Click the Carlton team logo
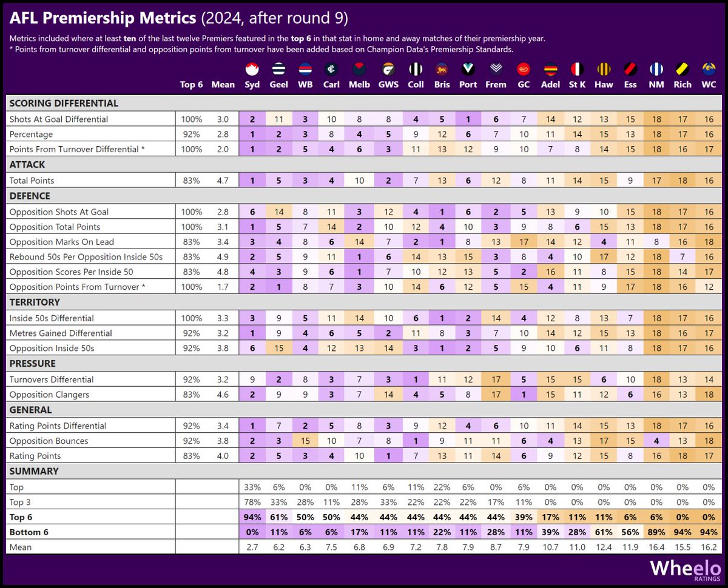Screen dimensions: 728x588 tap(331, 68)
